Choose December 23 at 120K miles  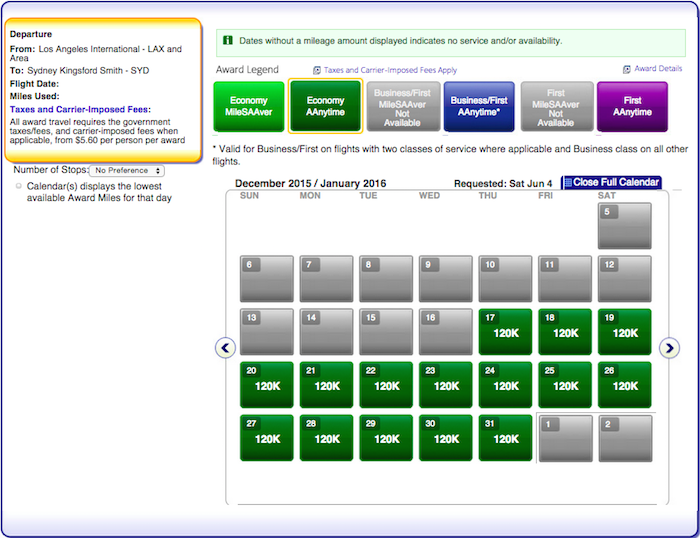click(x=446, y=385)
